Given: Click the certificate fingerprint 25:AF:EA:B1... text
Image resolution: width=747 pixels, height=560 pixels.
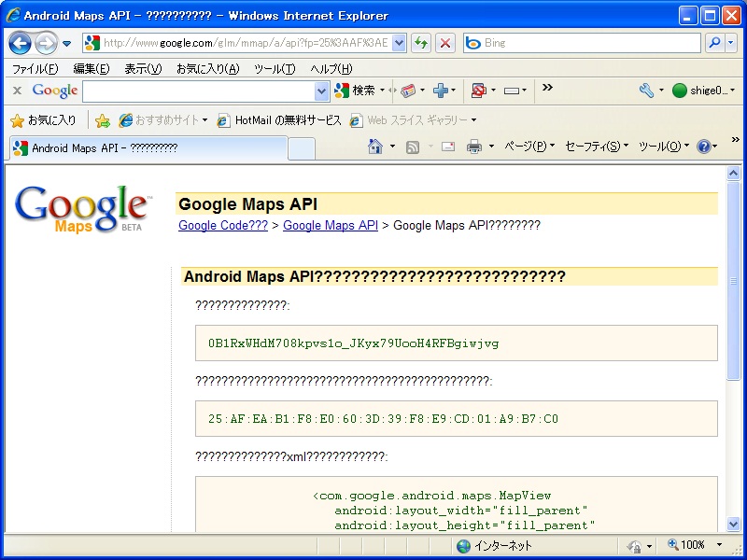Looking at the screenshot, I should point(383,419).
